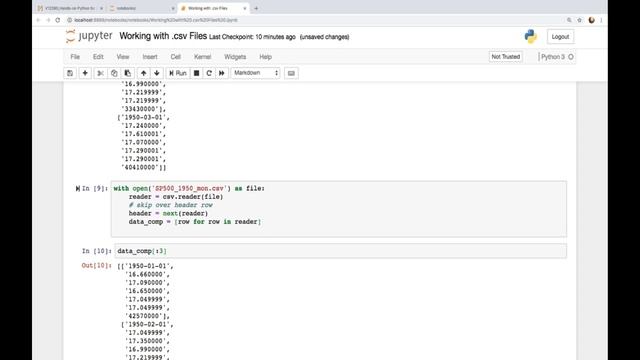Restart kernel and rerun all cells
The height and width of the screenshot is (360, 640).
(222, 73)
